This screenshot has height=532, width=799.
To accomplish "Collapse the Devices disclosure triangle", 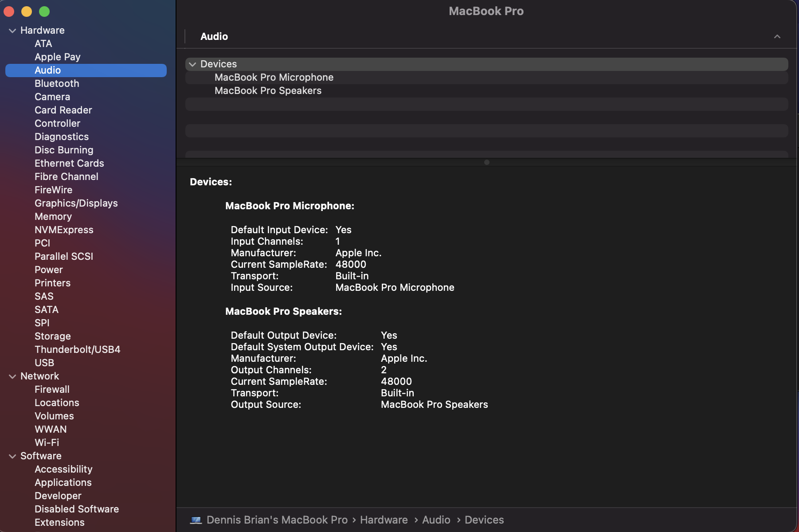I will coord(192,64).
